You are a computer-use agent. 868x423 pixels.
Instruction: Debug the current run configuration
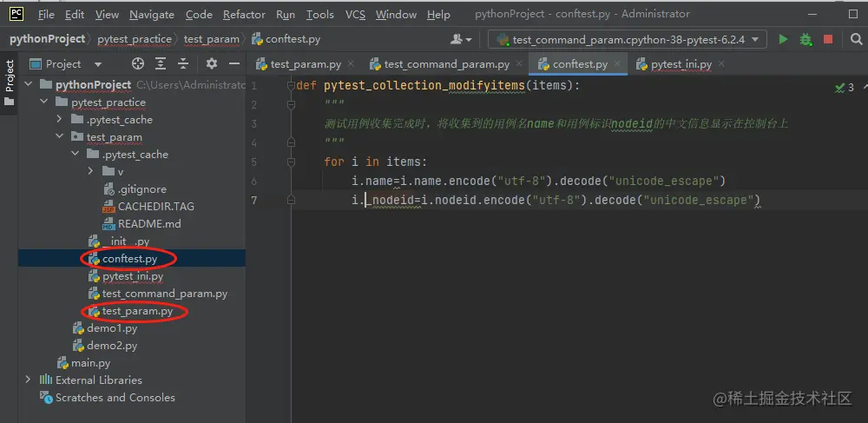806,39
